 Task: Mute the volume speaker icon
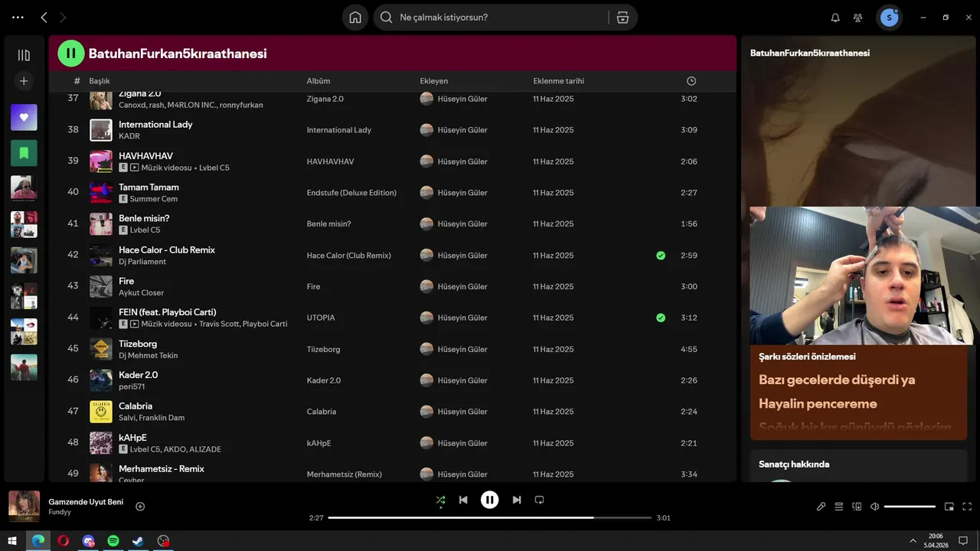click(x=875, y=507)
